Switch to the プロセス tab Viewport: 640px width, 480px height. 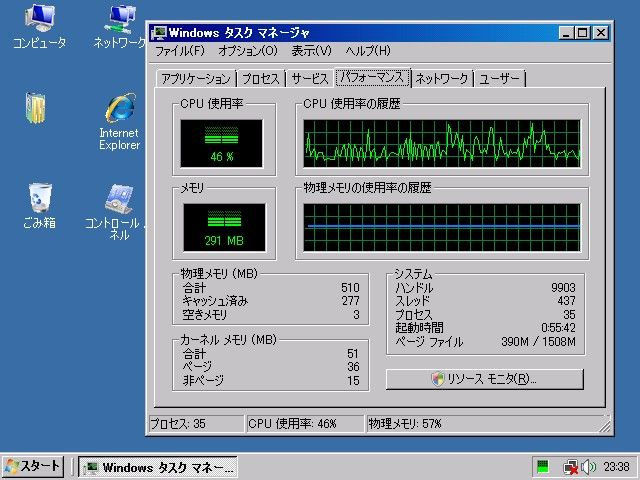(x=260, y=79)
